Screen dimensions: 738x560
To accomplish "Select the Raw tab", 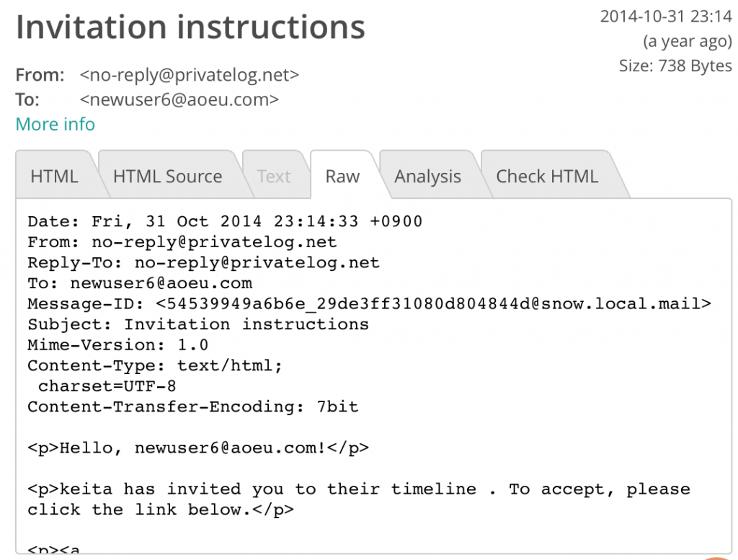I will tap(342, 175).
